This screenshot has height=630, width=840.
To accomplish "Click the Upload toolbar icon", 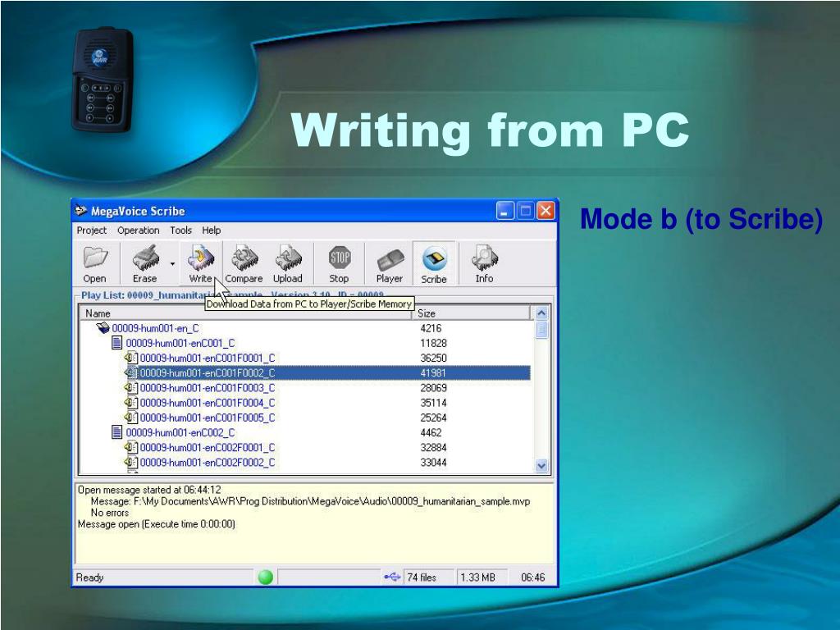I will (x=288, y=263).
